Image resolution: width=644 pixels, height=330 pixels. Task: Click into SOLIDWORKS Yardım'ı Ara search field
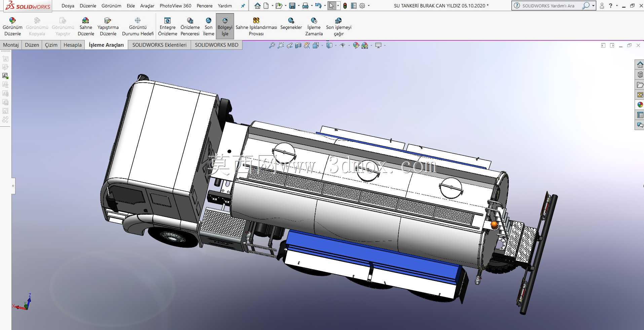pyautogui.click(x=551, y=6)
